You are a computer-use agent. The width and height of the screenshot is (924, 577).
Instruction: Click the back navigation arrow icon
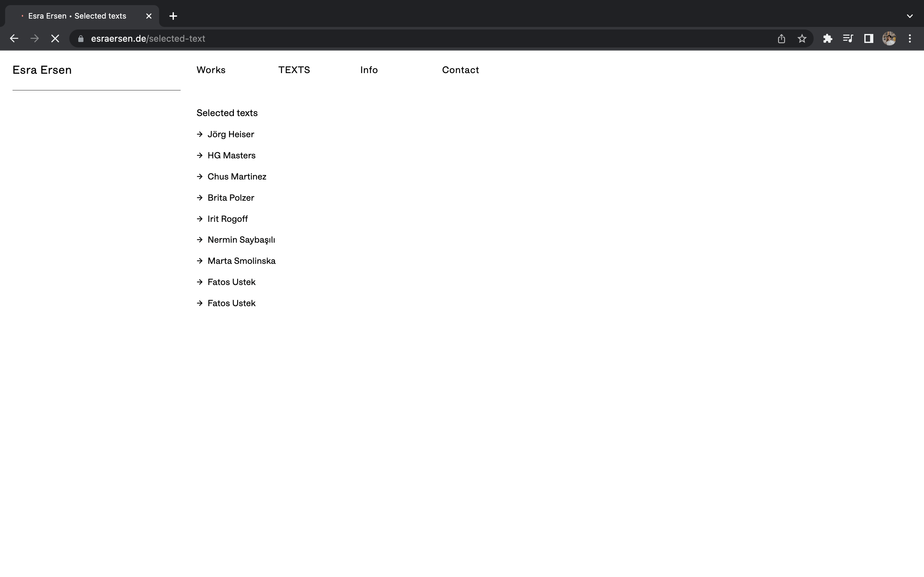pos(13,38)
